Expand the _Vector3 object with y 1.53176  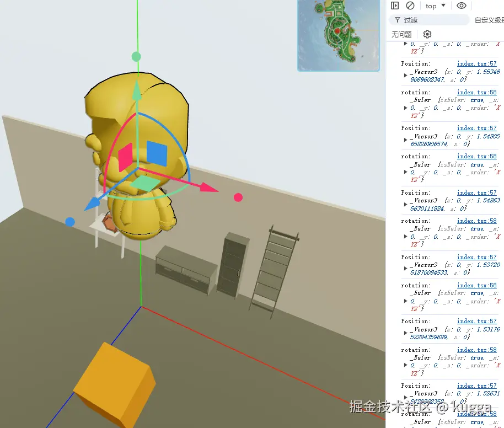[406, 333]
